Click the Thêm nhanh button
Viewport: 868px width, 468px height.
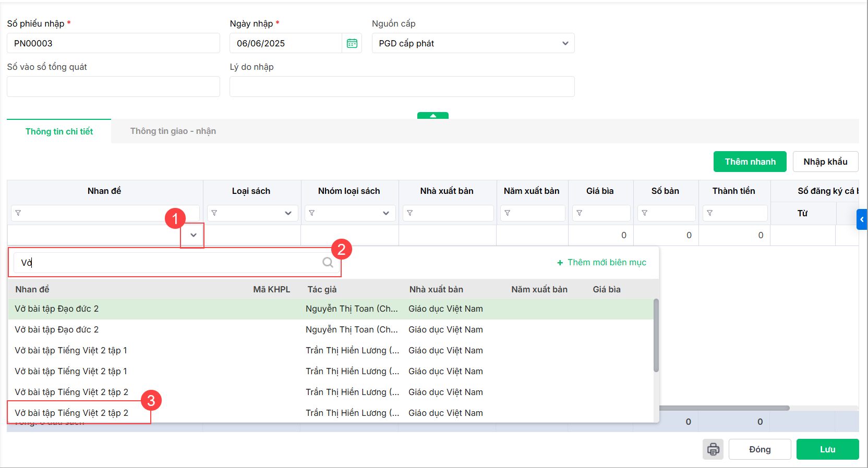[750, 162]
